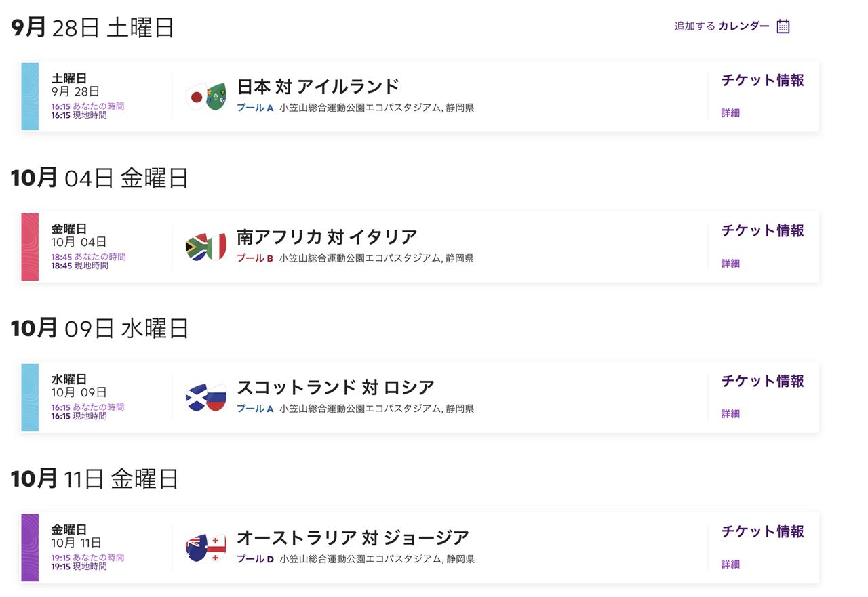Select the オーストラリア 対 ジョージア match title

tap(353, 538)
